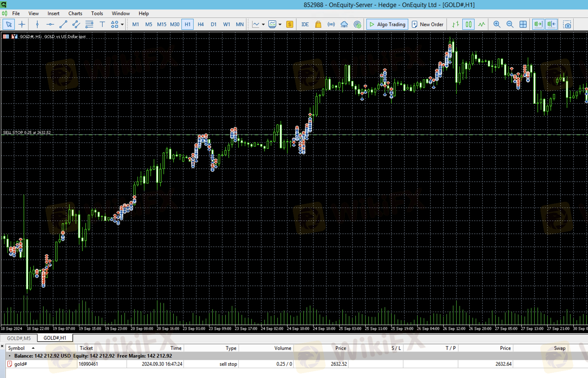Select the gold# sell stop order row
The width and height of the screenshot is (588, 378).
point(163,364)
